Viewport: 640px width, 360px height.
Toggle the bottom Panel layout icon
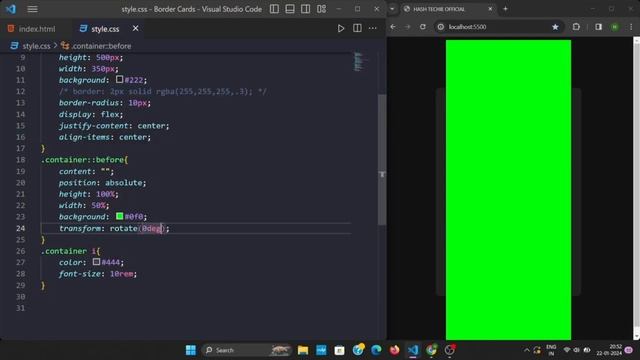(290, 9)
